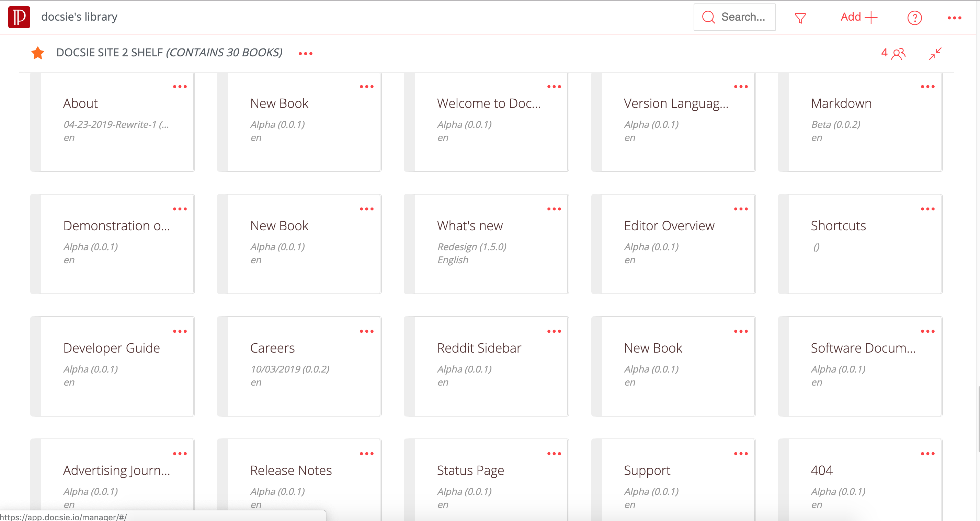Collapse the shelf with the arrows icon
This screenshot has height=521, width=980.
pos(935,53)
